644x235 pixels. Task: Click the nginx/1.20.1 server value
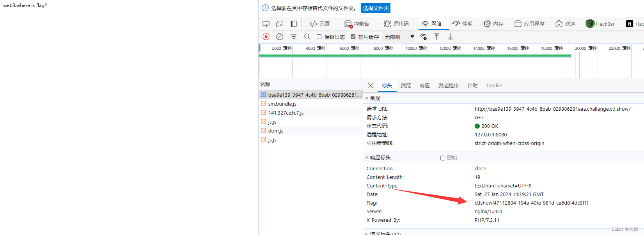488,211
